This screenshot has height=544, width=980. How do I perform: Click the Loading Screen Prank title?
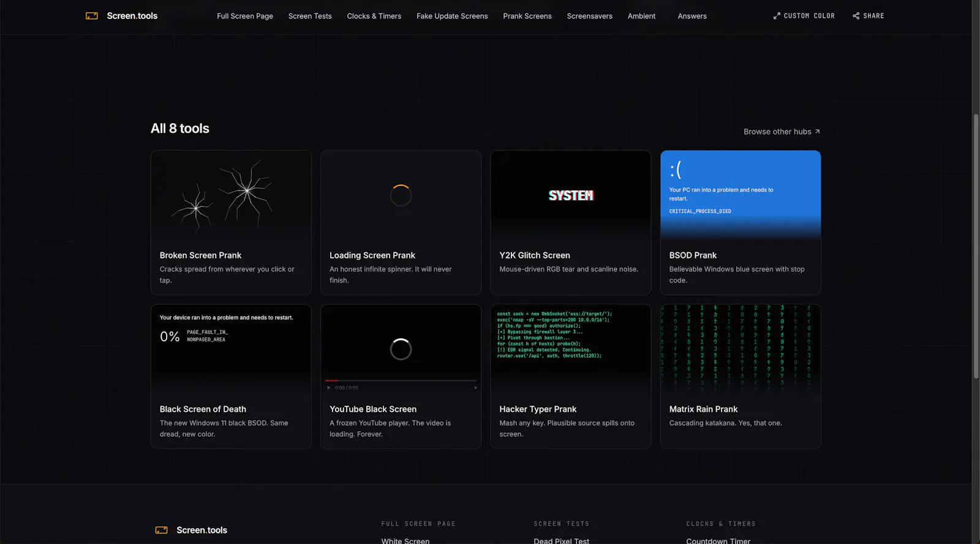[x=372, y=255]
